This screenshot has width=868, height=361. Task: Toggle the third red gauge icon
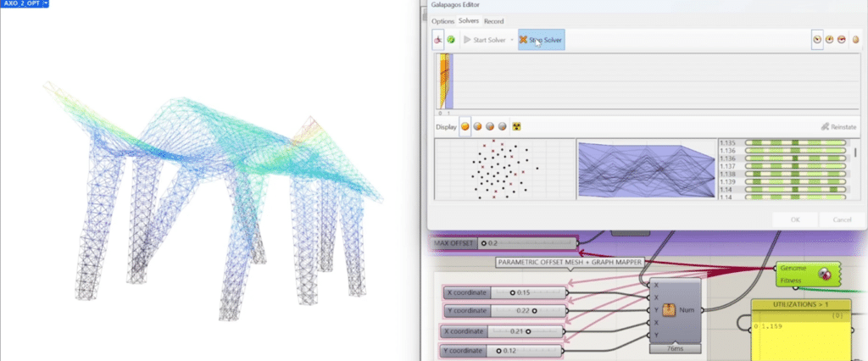tap(843, 39)
